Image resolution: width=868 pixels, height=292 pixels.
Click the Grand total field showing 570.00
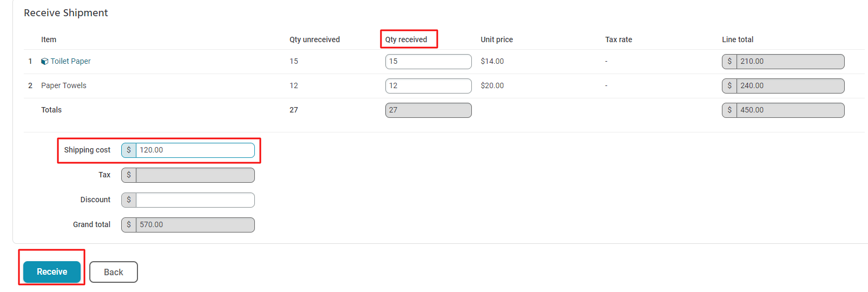pyautogui.click(x=195, y=225)
